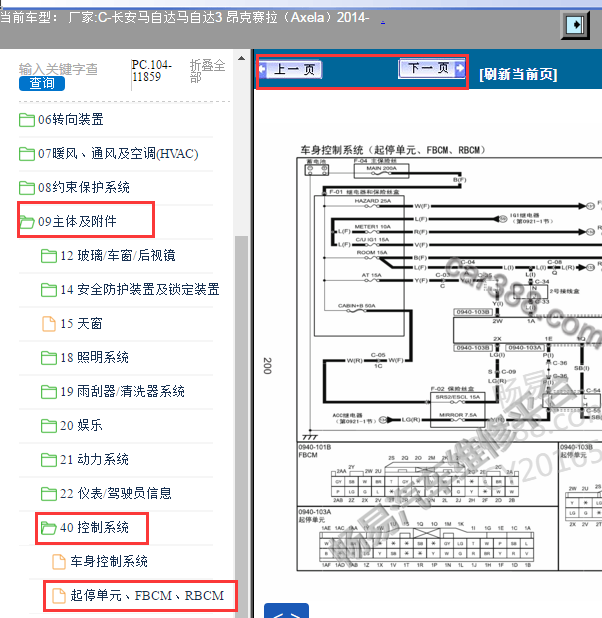Click the wiring diagram image
Viewport: 602px width, 618px height.
click(449, 359)
